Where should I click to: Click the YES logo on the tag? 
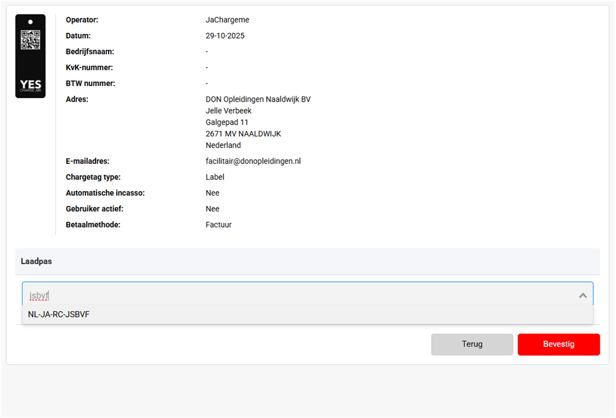point(30,85)
